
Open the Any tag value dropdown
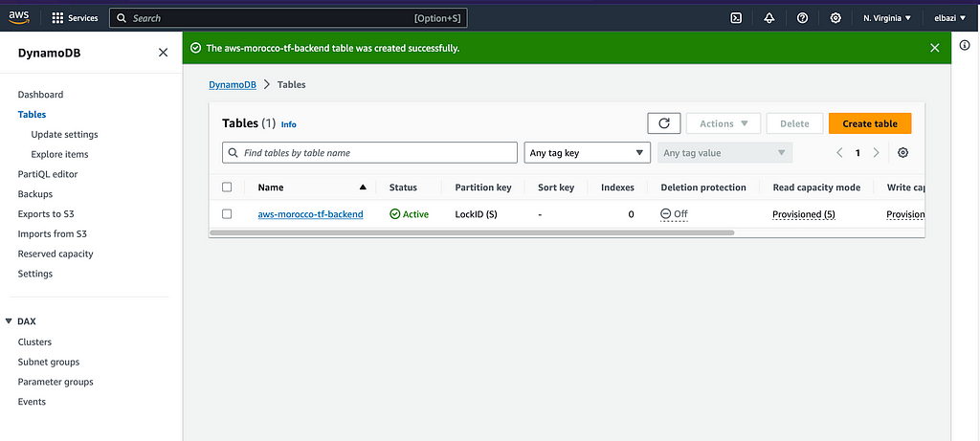click(x=725, y=152)
